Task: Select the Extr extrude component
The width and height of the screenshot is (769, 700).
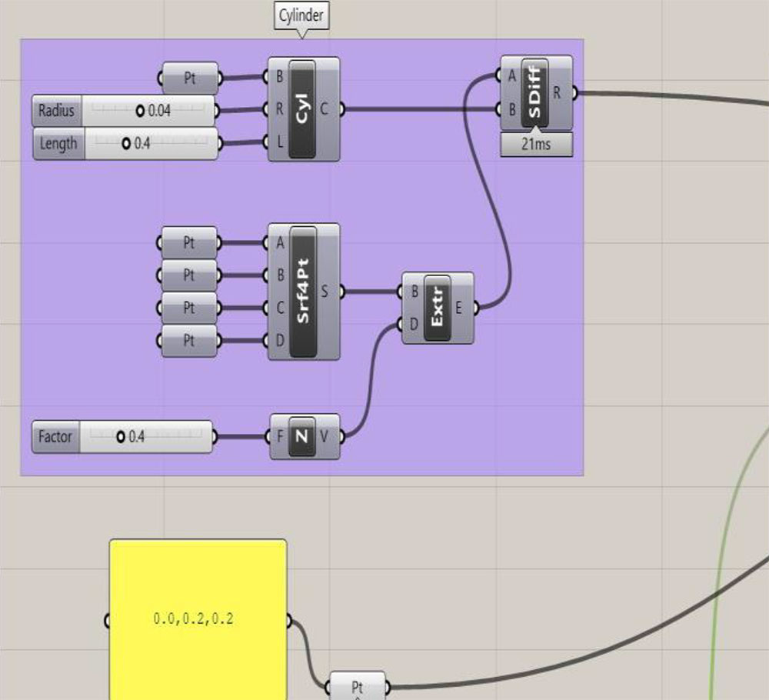Action: pyautogui.click(x=438, y=308)
